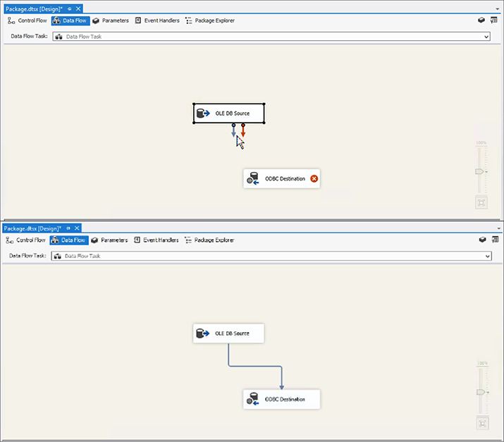504x442 pixels.
Task: Expand Data Flow Task dropdown in upper designer
Action: click(486, 37)
